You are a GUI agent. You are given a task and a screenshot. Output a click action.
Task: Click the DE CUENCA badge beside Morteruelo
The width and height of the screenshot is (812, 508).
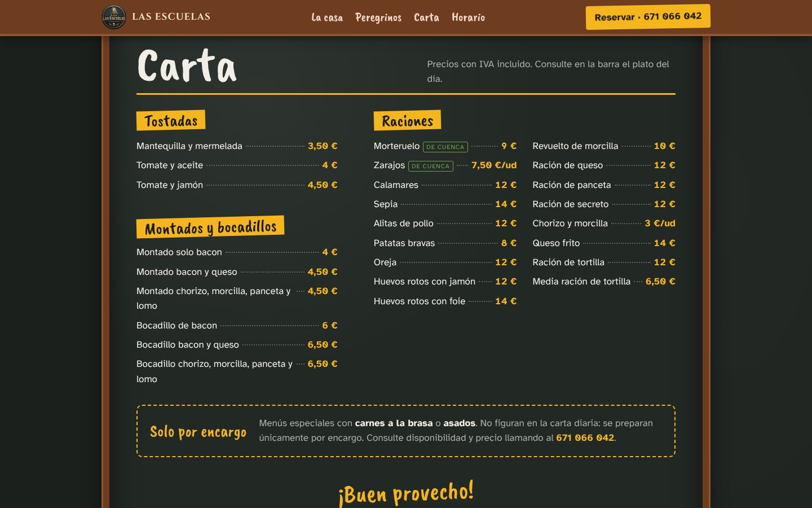445,147
